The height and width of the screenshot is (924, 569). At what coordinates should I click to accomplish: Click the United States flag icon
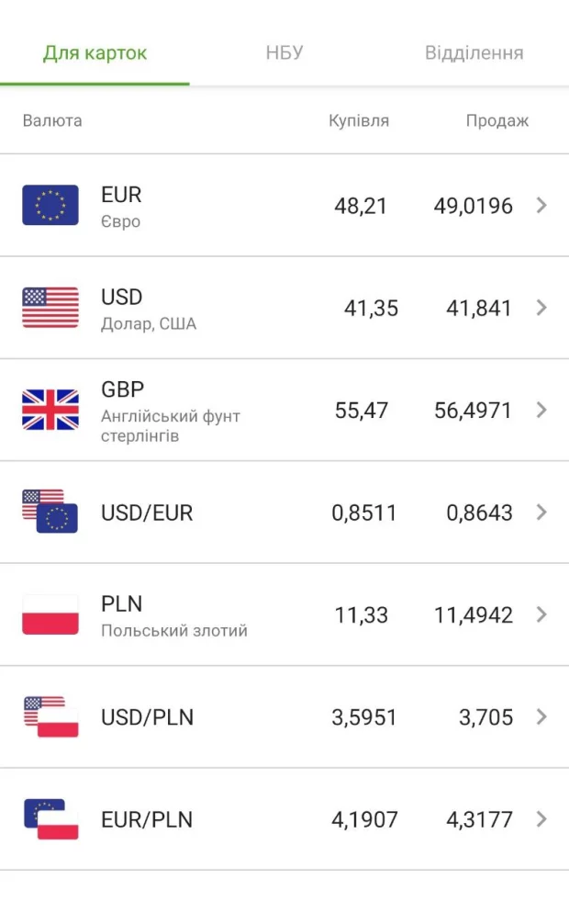pyautogui.click(x=50, y=308)
